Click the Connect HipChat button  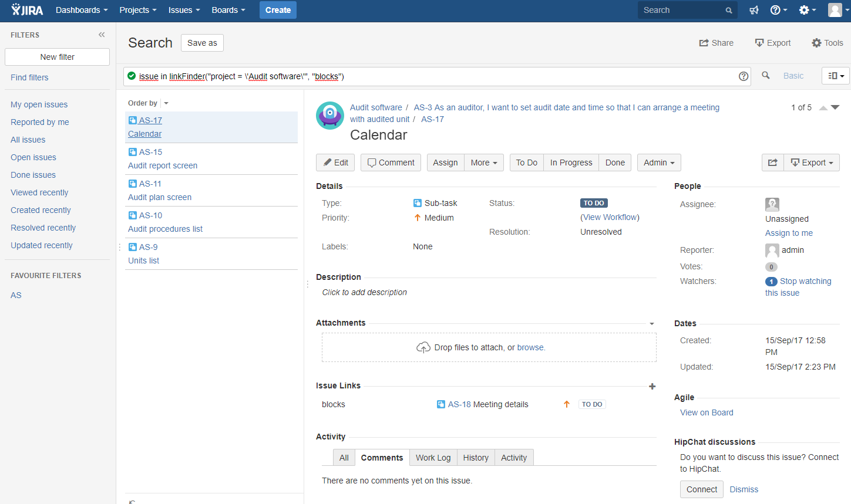(x=702, y=489)
